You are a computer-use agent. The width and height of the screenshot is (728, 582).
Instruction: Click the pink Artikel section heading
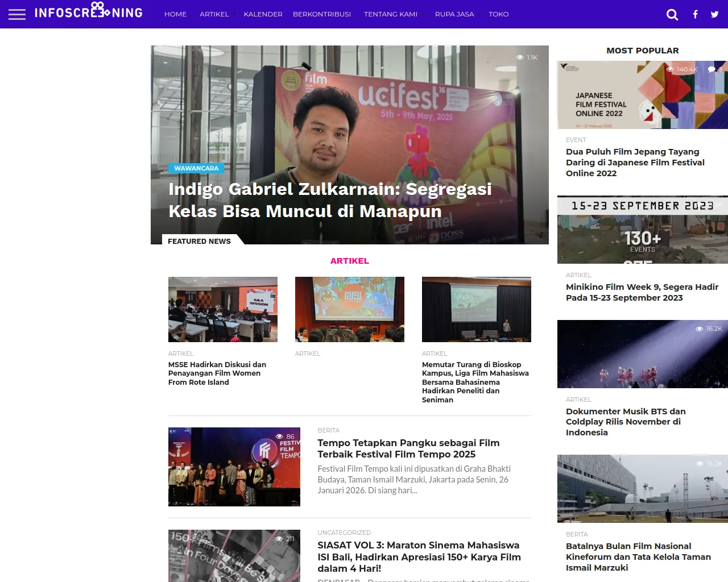click(x=350, y=261)
